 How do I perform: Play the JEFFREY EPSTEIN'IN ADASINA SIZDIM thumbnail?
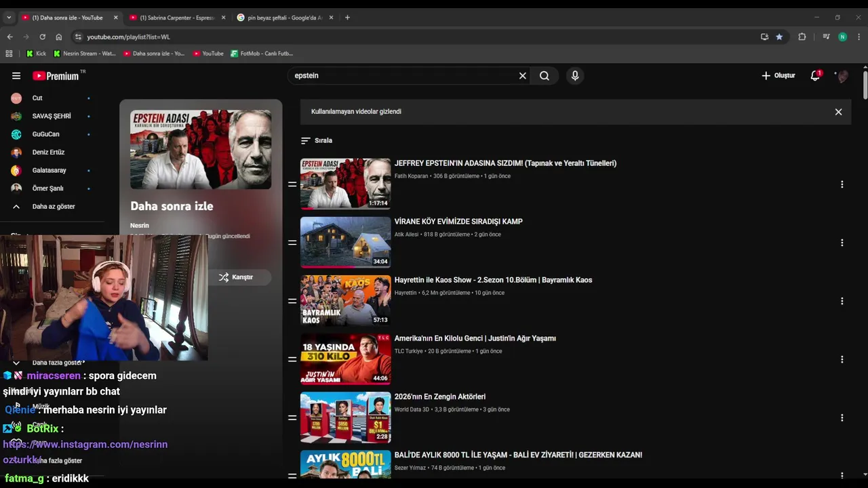click(x=345, y=184)
